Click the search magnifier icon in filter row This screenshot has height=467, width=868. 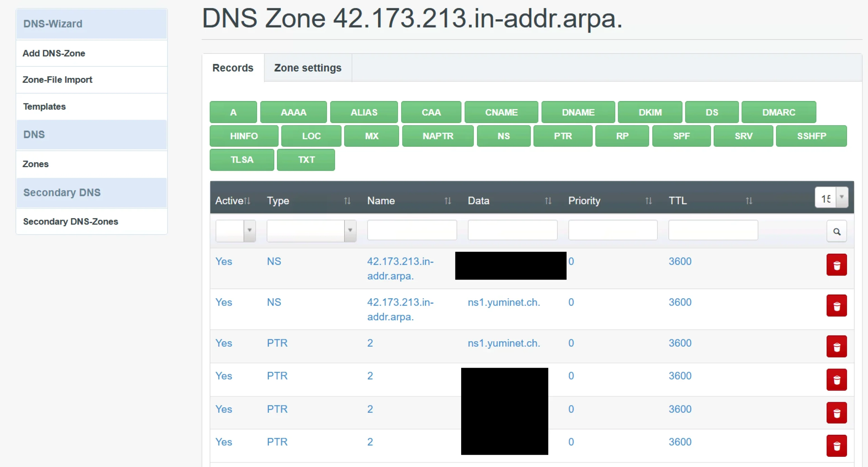click(x=836, y=231)
